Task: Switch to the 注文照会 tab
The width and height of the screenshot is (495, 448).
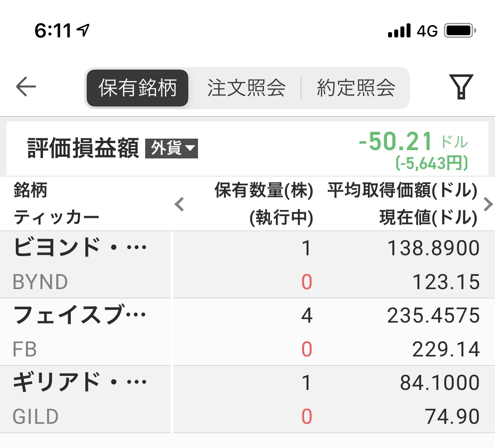Action: pyautogui.click(x=246, y=88)
